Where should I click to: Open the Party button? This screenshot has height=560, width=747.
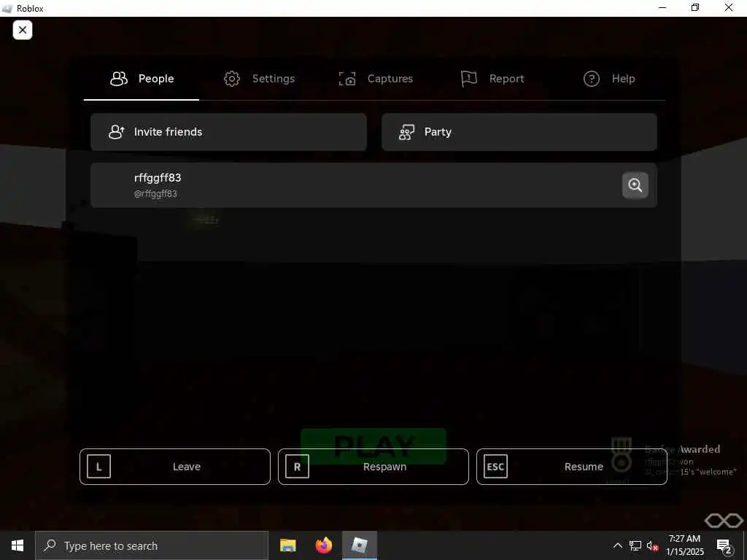pos(519,132)
